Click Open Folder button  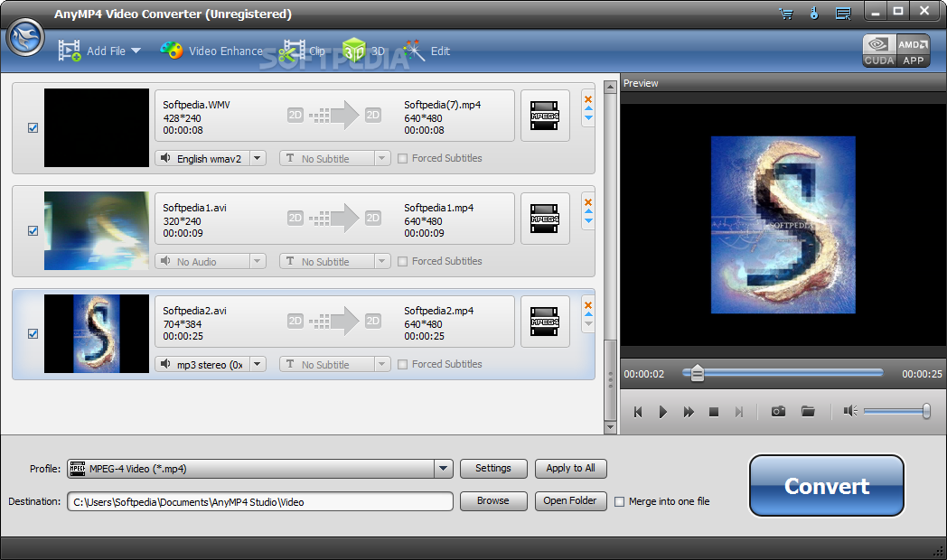(571, 501)
